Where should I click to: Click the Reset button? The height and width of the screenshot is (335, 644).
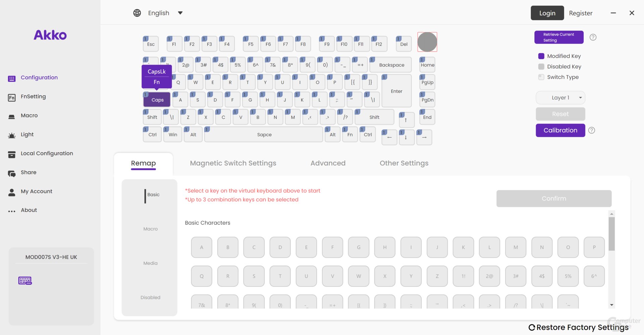pyautogui.click(x=560, y=114)
